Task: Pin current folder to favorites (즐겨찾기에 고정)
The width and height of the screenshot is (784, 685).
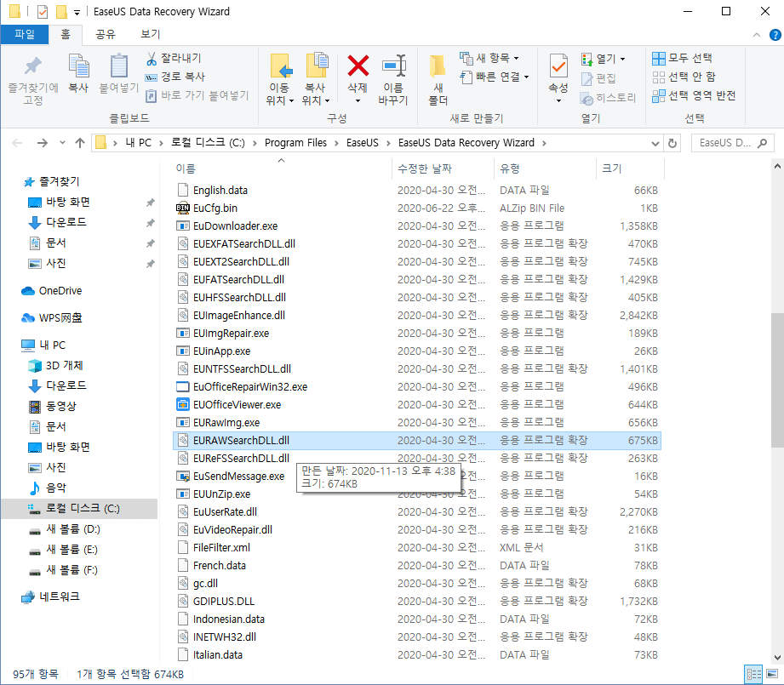Action: [x=31, y=77]
